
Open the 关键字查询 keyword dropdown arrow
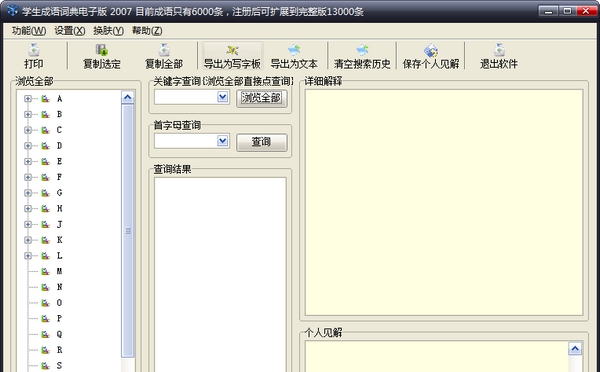(223, 97)
